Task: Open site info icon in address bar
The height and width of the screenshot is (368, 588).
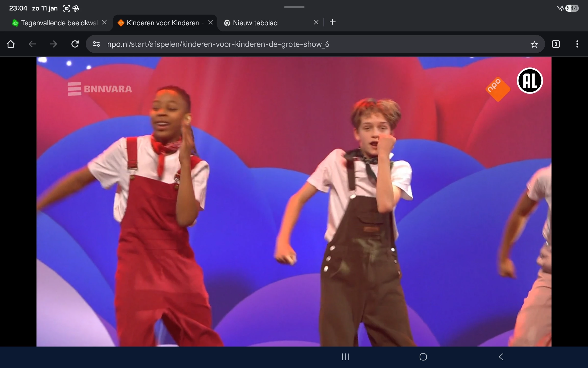Action: 96,44
